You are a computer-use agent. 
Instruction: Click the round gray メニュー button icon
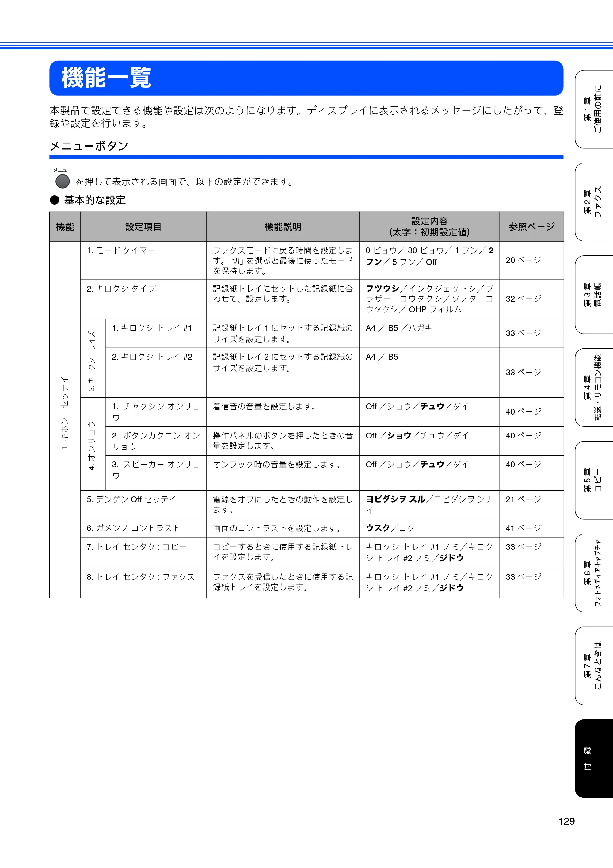pos(62,182)
